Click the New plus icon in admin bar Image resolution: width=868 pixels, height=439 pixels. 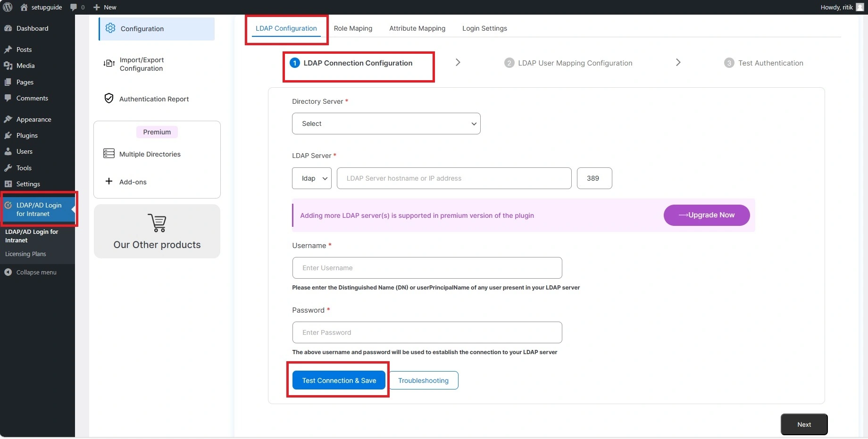coord(97,7)
